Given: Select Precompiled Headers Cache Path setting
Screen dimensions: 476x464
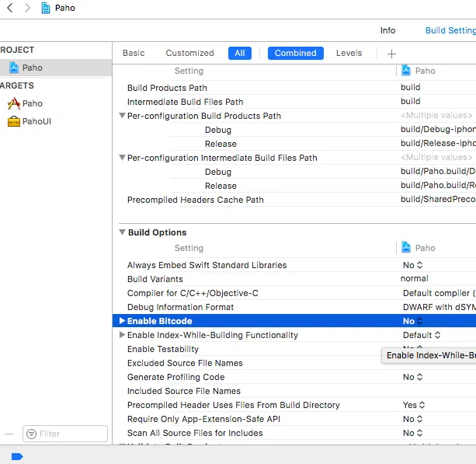Looking at the screenshot, I should (x=196, y=200).
